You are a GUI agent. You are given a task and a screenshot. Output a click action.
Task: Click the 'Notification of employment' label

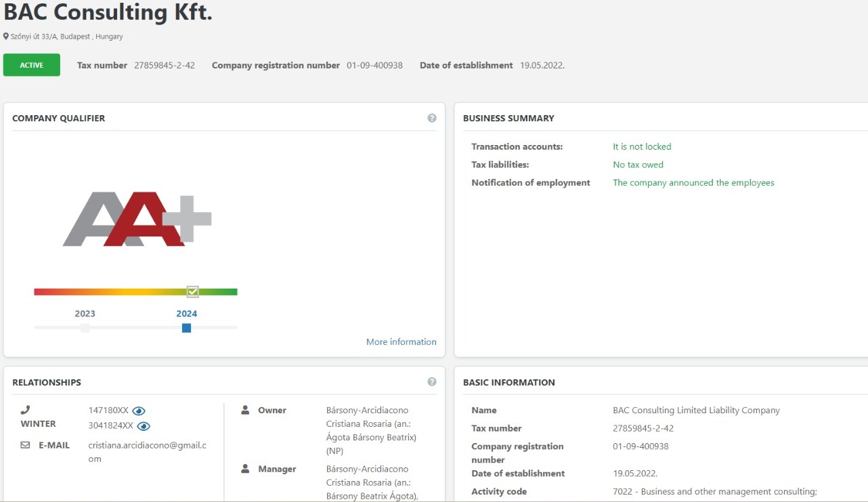(531, 183)
